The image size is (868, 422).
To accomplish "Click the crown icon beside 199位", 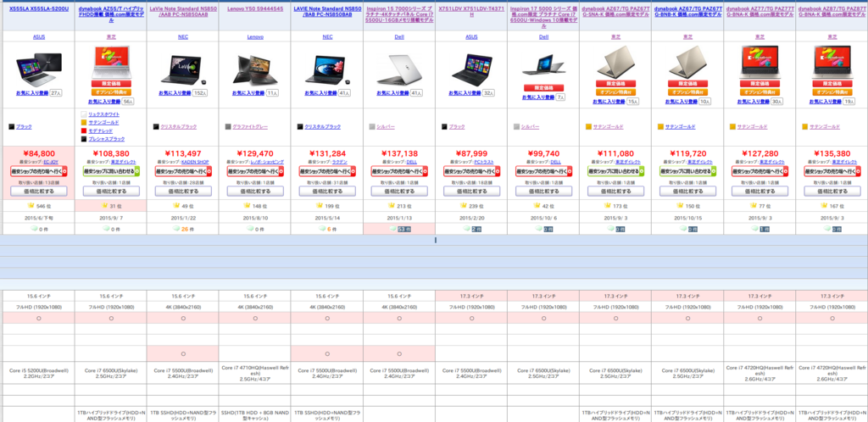I will 320,206.
